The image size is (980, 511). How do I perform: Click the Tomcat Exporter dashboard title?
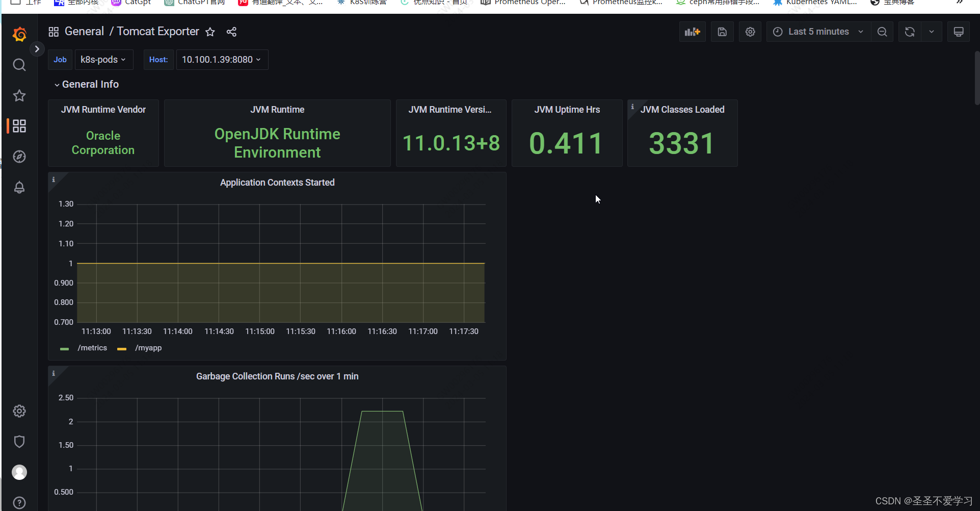click(158, 31)
